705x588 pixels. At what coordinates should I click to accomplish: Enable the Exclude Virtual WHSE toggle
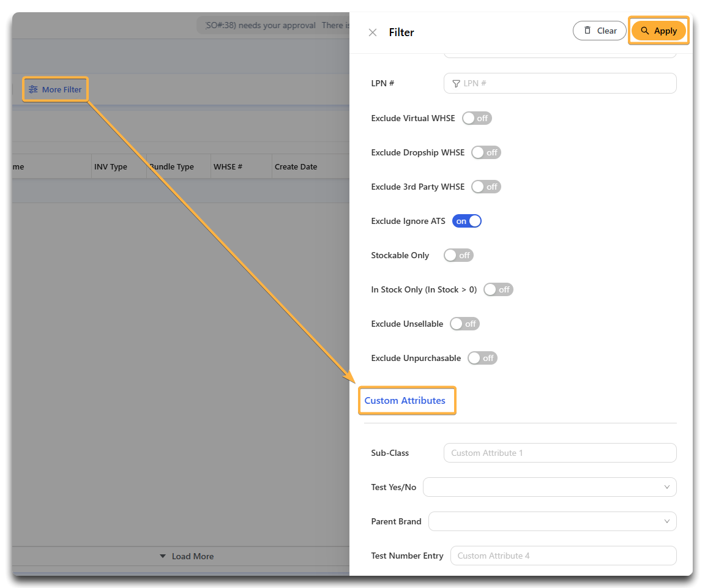tap(477, 118)
